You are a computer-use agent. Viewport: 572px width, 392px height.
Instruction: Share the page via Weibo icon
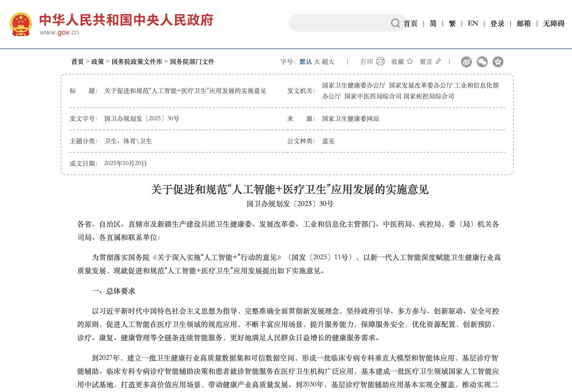(466, 62)
